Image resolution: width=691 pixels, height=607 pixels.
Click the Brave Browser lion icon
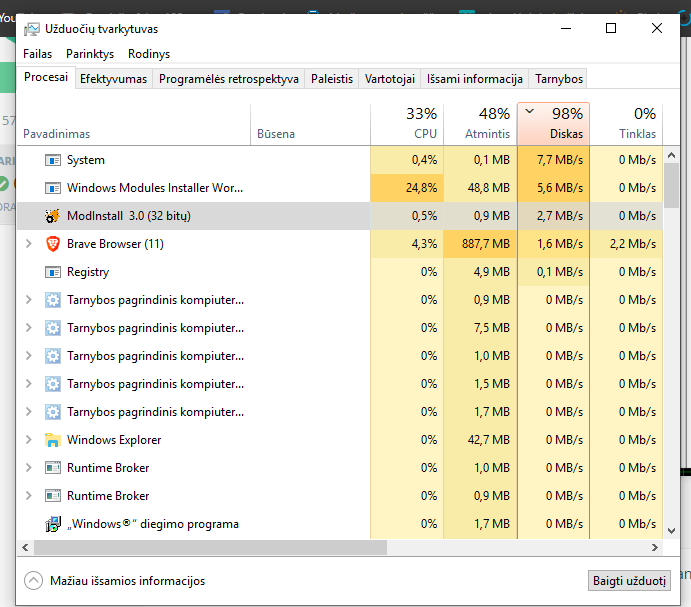click(53, 244)
